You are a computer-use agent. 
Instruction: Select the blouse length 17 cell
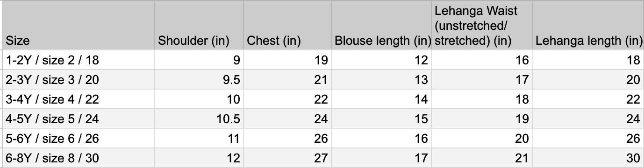(x=381, y=158)
